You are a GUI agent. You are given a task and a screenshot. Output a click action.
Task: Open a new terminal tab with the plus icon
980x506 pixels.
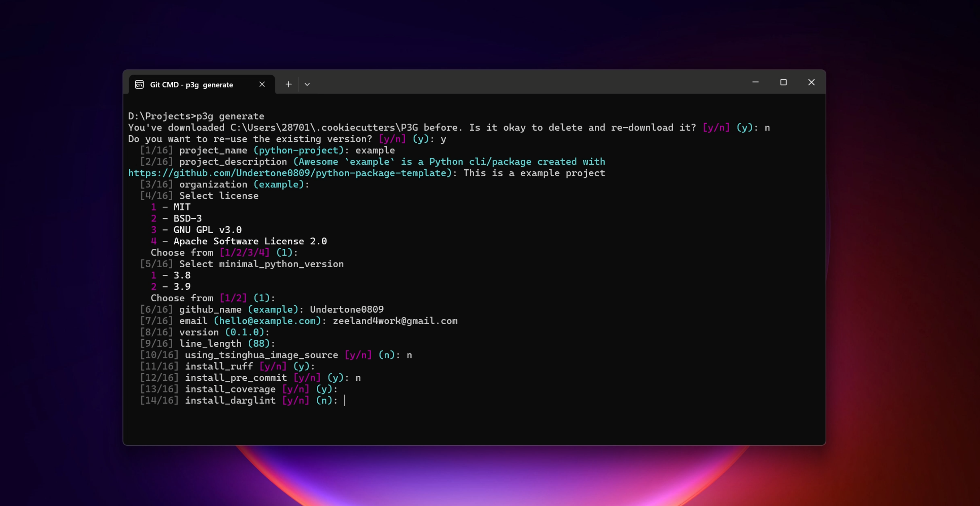288,84
